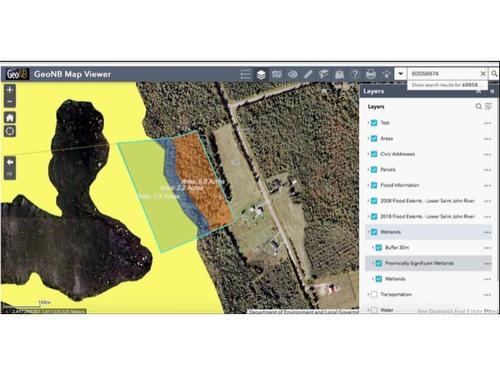
Task: Open options menu for Transportation layer
Action: [x=487, y=295]
